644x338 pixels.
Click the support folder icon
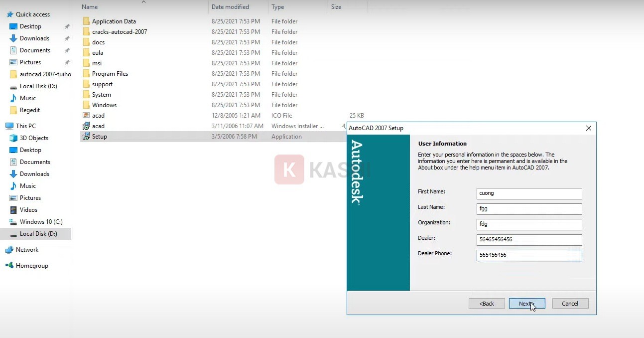(86, 84)
